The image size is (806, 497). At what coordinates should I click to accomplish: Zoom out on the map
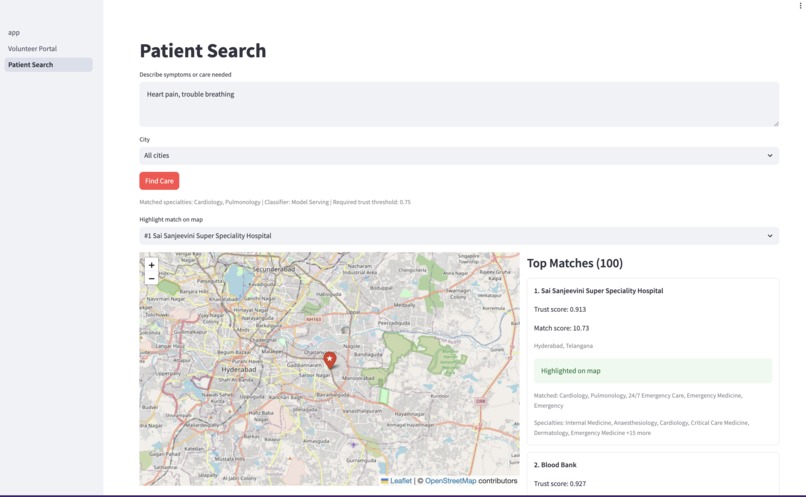point(151,279)
